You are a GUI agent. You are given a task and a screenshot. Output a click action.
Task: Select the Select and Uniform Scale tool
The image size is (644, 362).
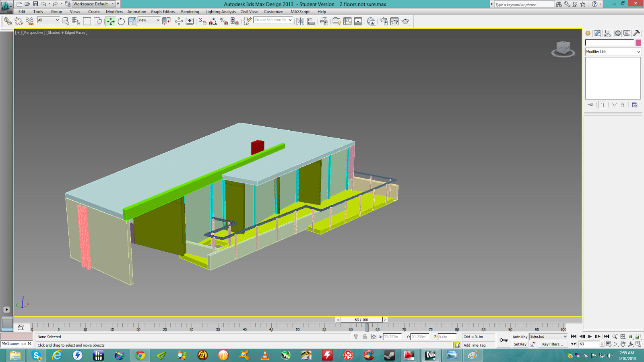(132, 21)
